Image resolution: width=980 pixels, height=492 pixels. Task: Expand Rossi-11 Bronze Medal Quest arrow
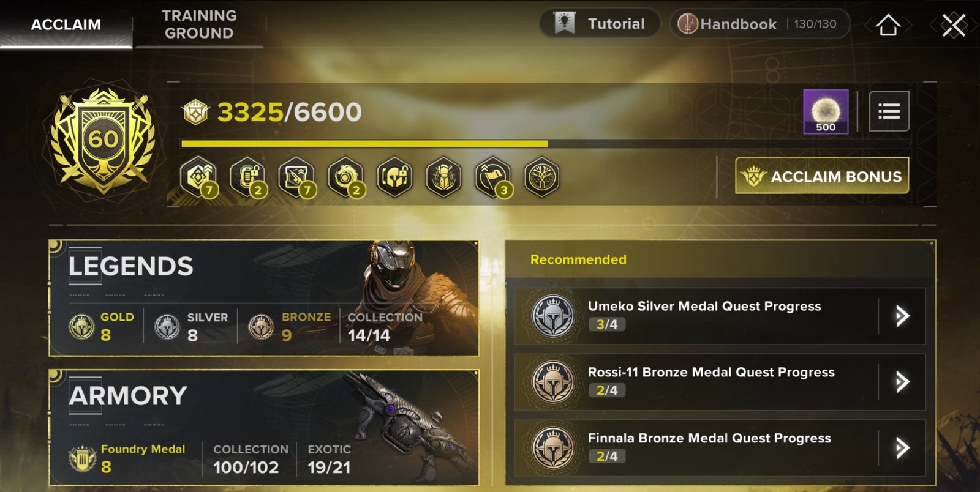(902, 382)
